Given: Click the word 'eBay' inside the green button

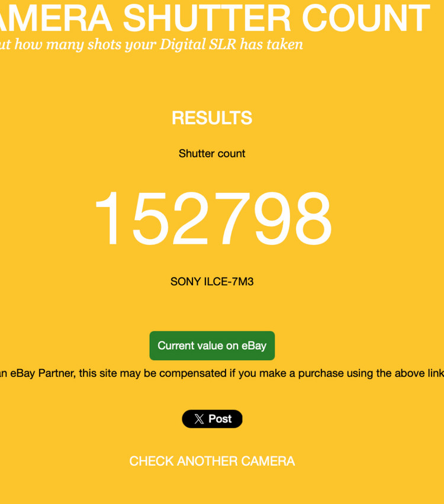Looking at the screenshot, I should tap(253, 345).
